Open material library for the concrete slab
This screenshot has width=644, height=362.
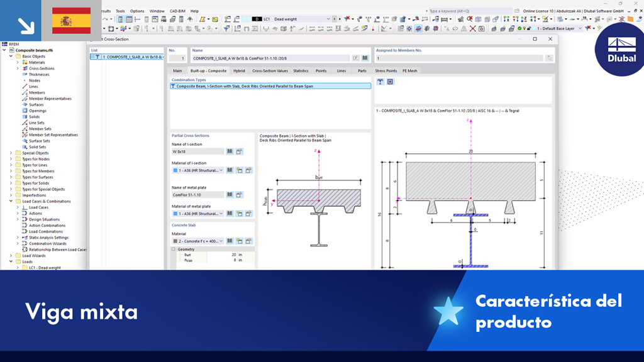coord(230,241)
